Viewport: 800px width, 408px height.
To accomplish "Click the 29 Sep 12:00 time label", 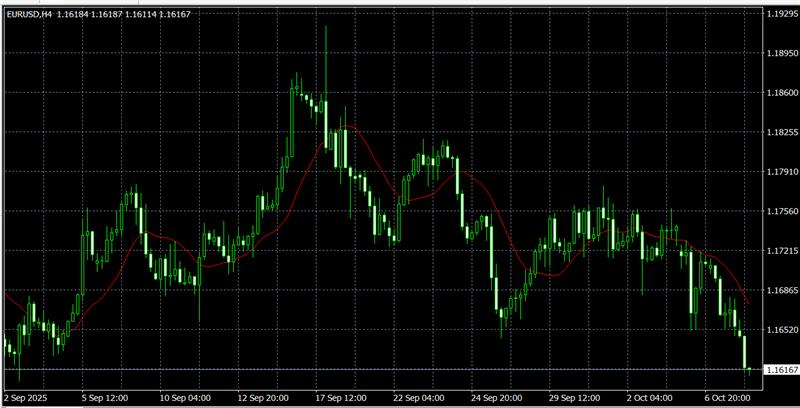I will pos(575,397).
